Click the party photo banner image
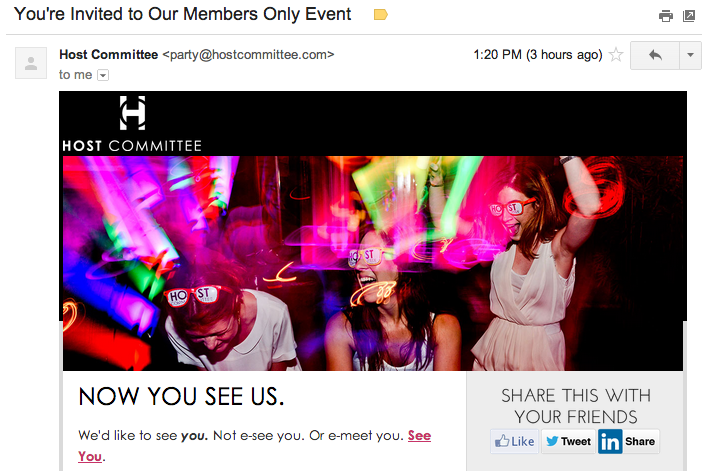This screenshot has width=713, height=471. click(x=373, y=263)
